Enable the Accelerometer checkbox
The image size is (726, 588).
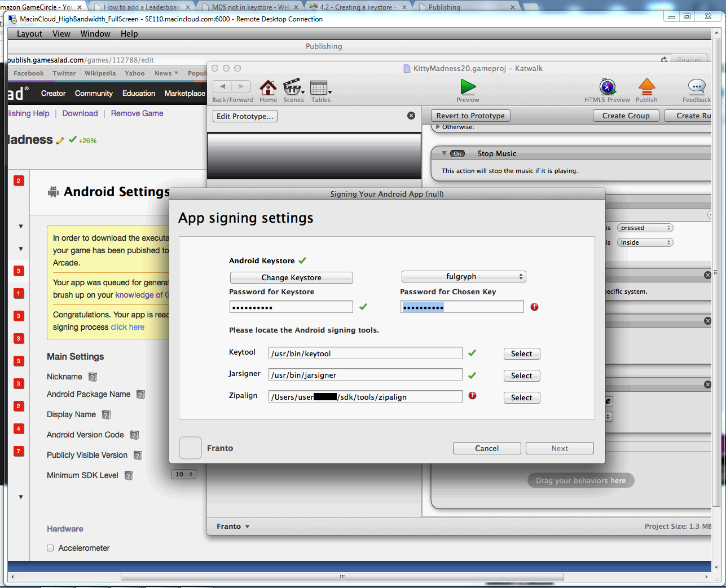pos(50,548)
